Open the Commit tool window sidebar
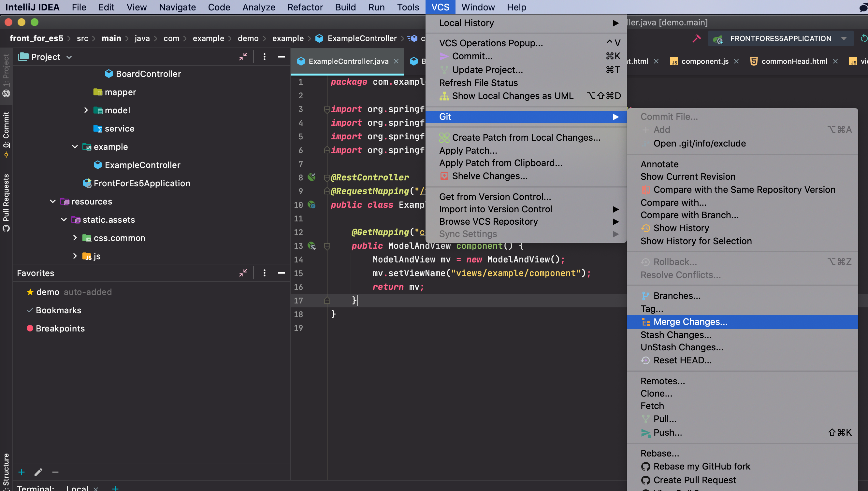This screenshot has width=868, height=491. click(x=6, y=134)
